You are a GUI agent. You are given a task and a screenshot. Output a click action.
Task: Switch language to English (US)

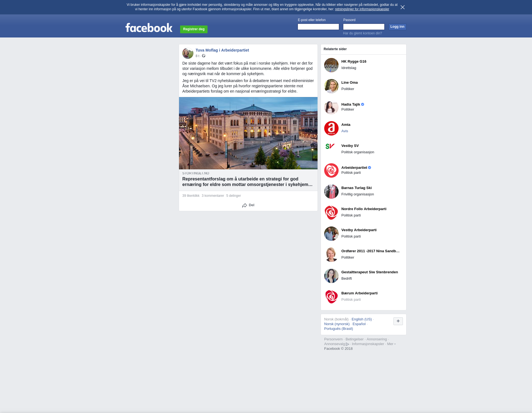[362, 319]
